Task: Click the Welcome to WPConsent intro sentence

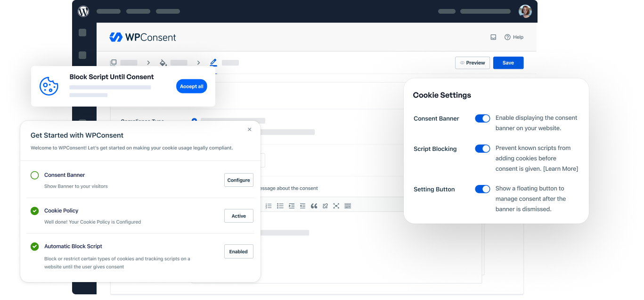Action: point(132,148)
